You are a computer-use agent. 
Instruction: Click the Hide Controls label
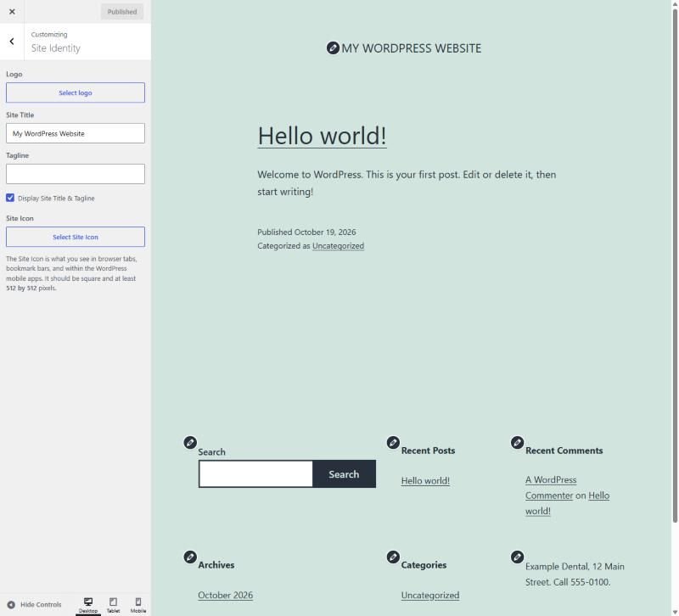click(x=41, y=605)
